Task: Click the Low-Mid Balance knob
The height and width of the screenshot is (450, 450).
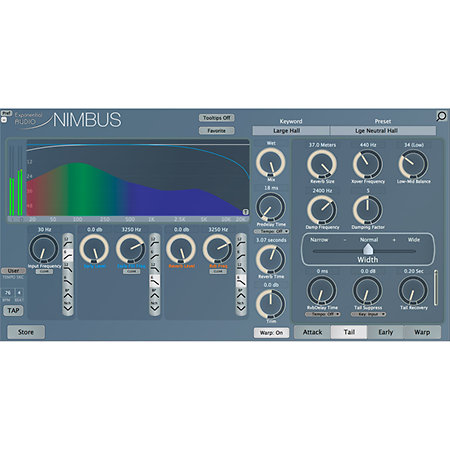Action: [413, 164]
